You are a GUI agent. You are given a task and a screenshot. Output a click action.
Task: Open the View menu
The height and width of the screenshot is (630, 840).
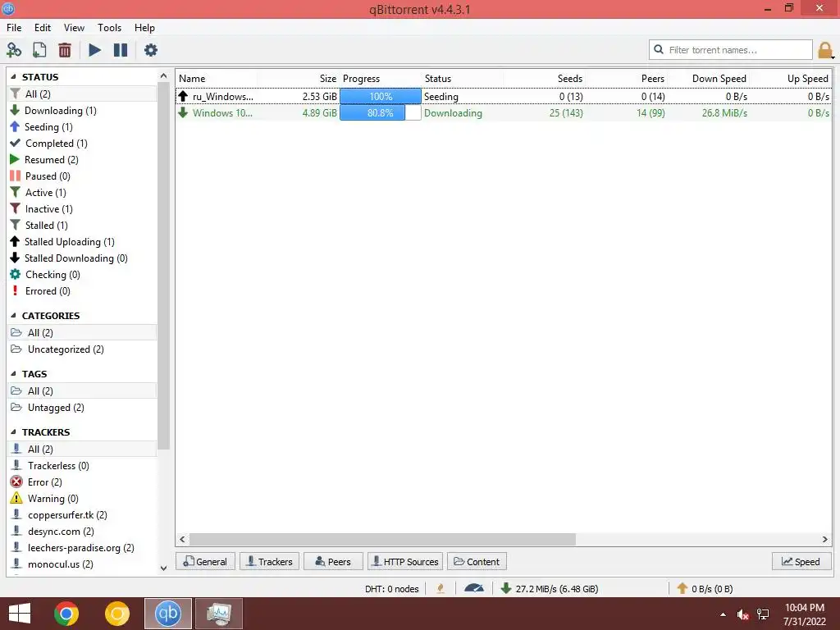click(x=74, y=28)
